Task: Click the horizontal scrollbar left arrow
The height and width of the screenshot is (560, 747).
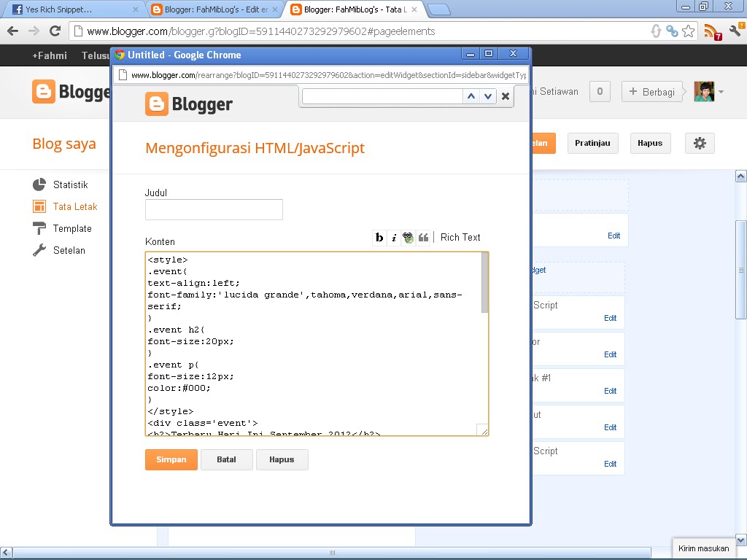Action: pyautogui.click(x=6, y=553)
